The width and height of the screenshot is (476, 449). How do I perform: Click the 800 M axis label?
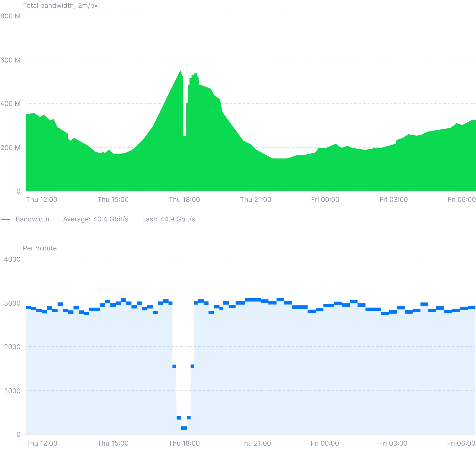pyautogui.click(x=10, y=16)
